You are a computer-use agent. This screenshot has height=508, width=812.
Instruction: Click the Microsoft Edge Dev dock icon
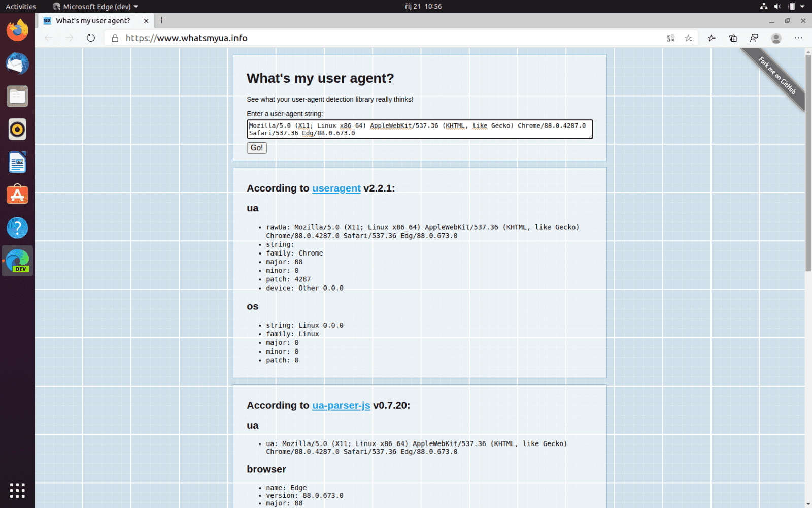tap(18, 261)
